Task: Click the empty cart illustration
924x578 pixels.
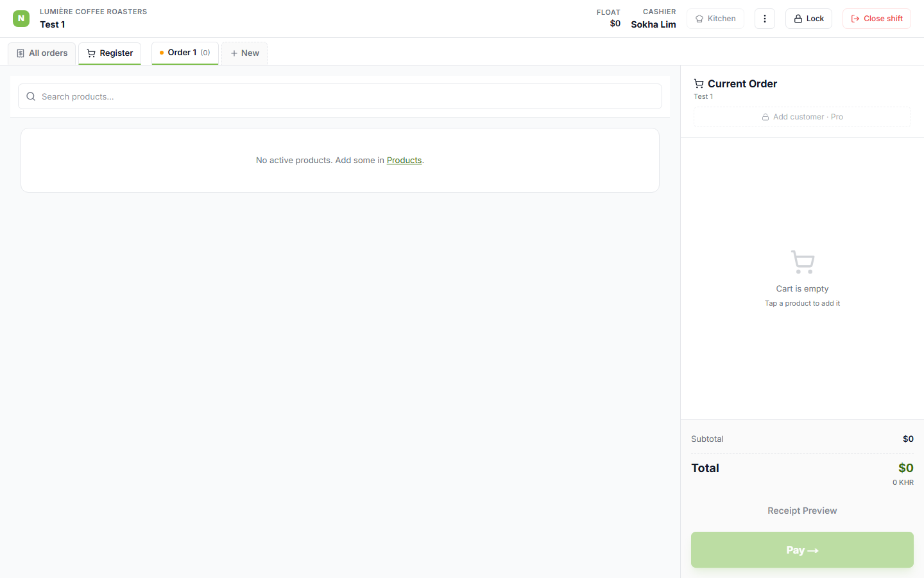Action: (803, 262)
